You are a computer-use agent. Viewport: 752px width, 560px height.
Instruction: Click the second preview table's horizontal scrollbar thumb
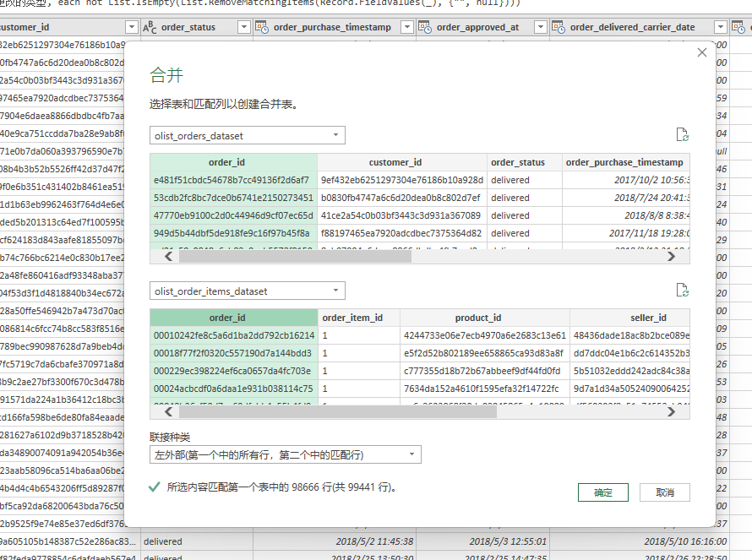click(338, 412)
